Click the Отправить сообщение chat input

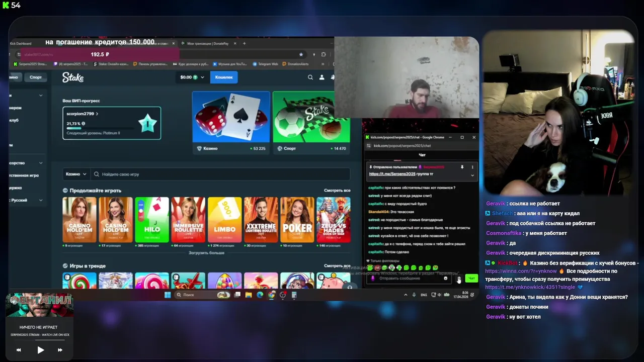409,278
